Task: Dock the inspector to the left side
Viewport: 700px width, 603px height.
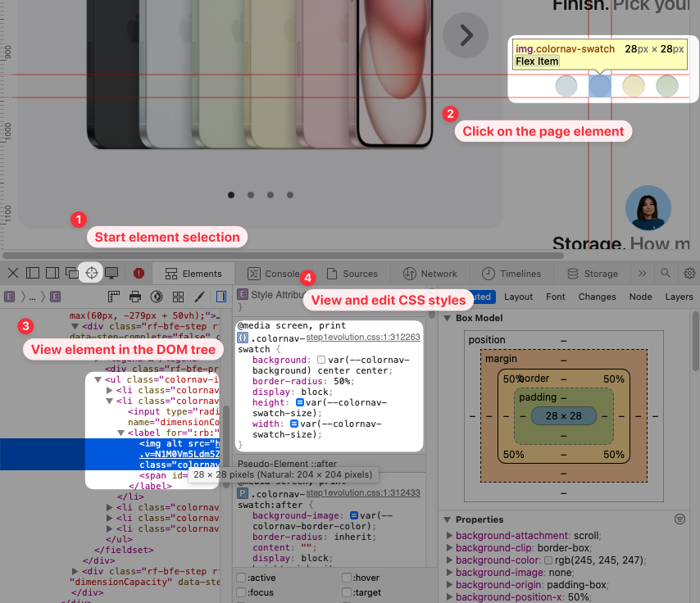Action: (x=33, y=273)
